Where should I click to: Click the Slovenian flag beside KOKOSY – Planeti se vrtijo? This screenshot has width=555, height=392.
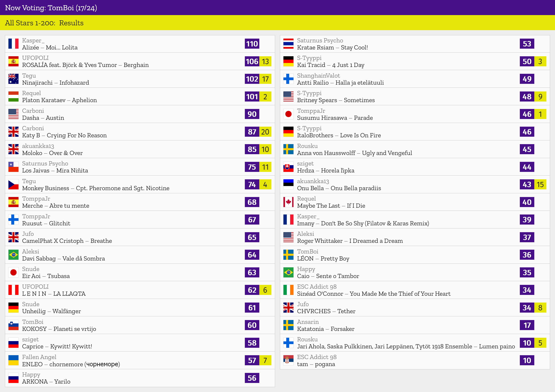pyautogui.click(x=13, y=325)
